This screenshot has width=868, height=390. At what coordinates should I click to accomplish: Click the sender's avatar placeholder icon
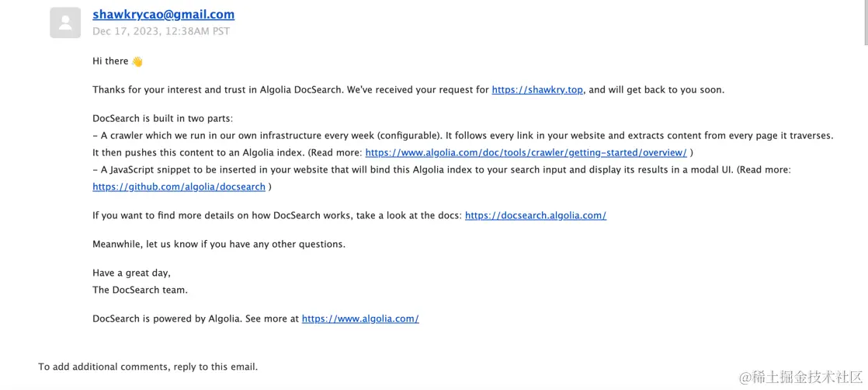click(x=65, y=23)
